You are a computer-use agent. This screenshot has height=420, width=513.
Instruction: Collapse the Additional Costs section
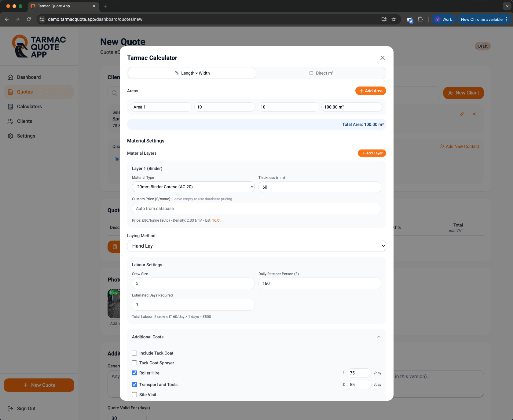point(379,337)
